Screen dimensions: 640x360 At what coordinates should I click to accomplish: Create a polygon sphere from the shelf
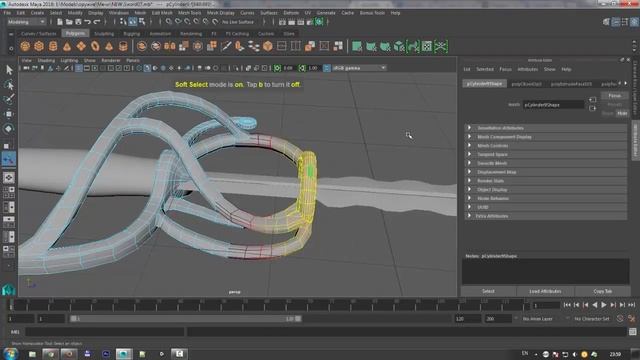(x=25, y=46)
